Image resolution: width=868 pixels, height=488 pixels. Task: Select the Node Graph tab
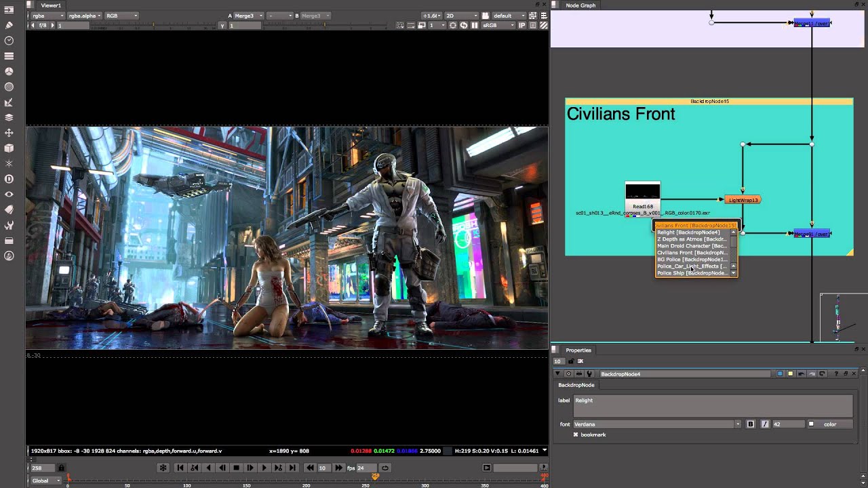(x=581, y=5)
